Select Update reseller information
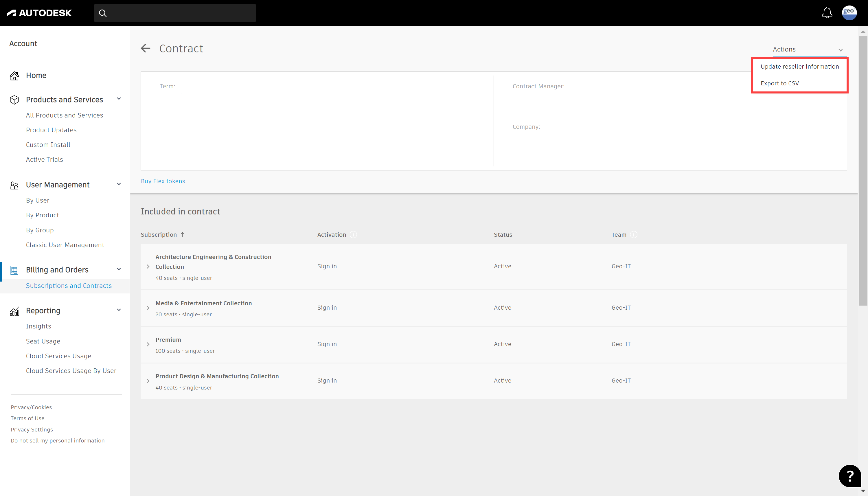The height and width of the screenshot is (496, 868). (799, 67)
